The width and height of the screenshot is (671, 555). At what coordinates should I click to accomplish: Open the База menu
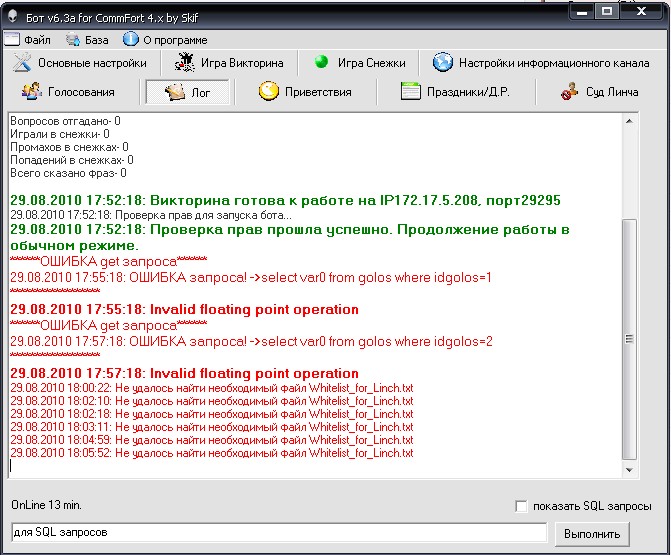(x=88, y=40)
